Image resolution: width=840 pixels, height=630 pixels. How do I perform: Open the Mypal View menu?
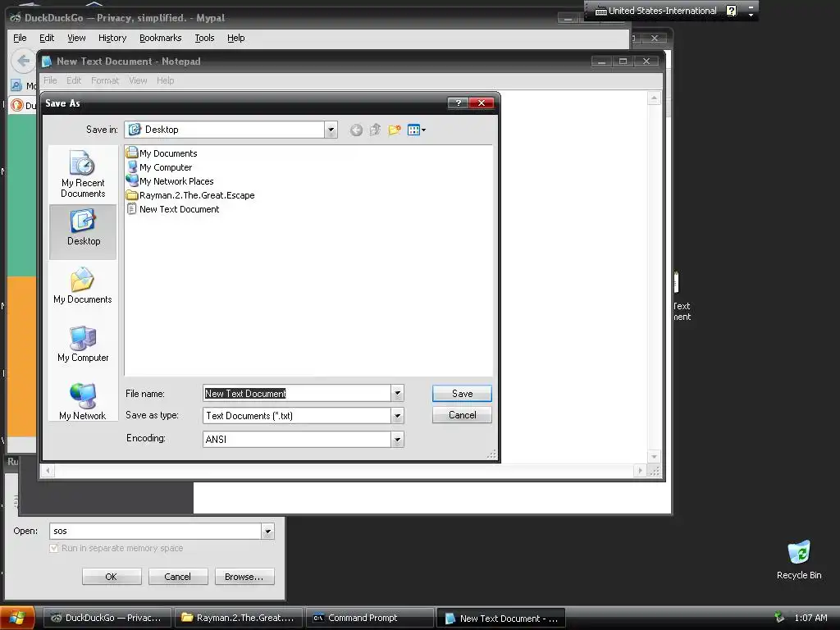pyautogui.click(x=76, y=38)
